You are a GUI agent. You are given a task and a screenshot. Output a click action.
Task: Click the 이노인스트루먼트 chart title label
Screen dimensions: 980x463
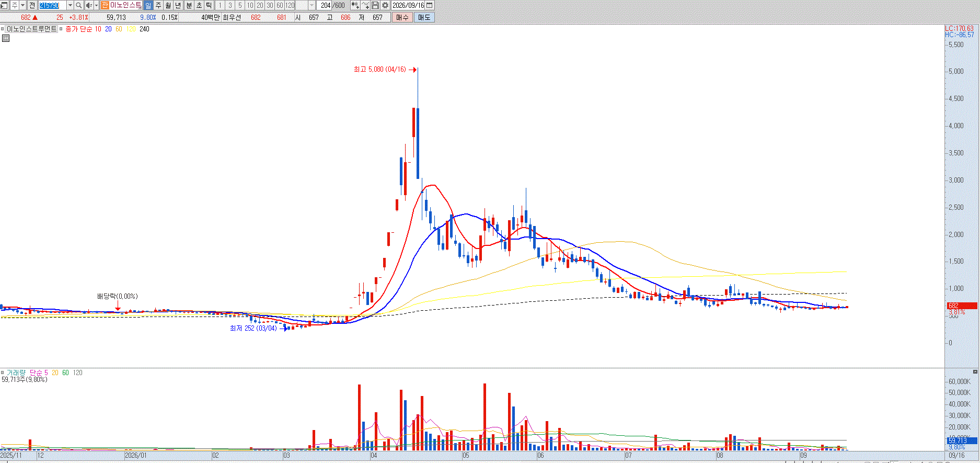coord(32,29)
